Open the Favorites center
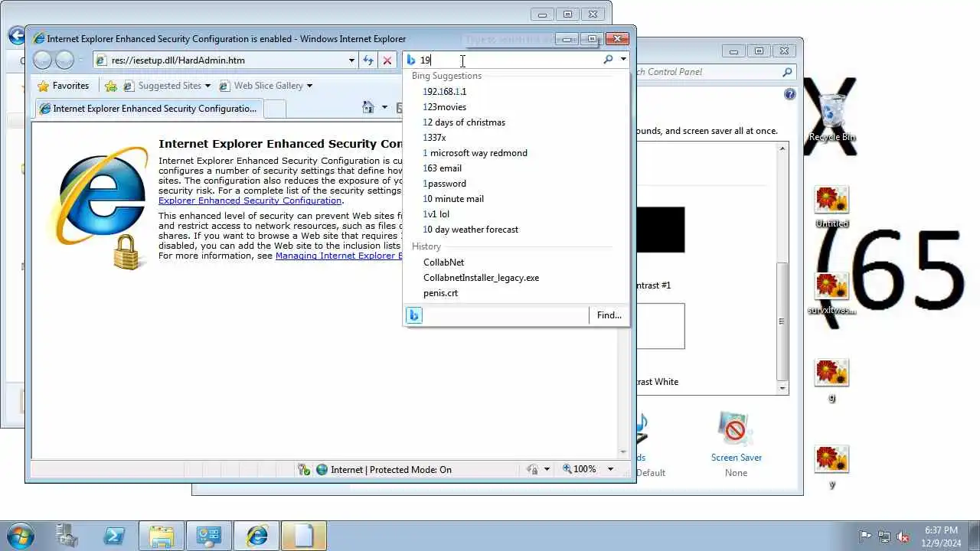Screen dimensions: 980x551 click(64, 86)
